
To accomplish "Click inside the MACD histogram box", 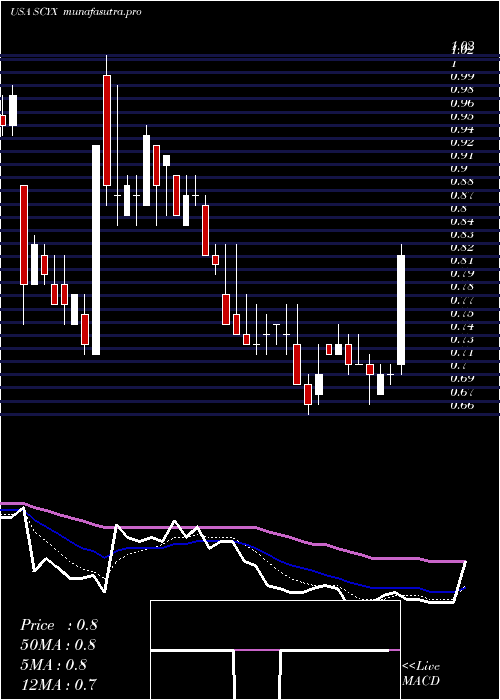I will 275,650.
